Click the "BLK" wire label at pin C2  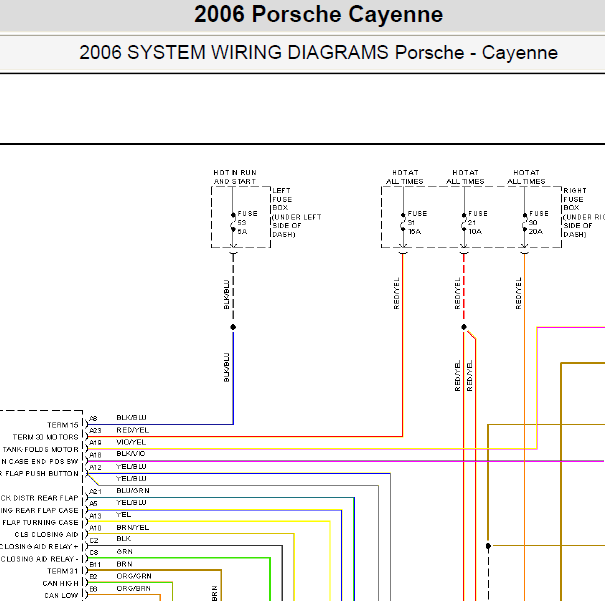(x=123, y=539)
